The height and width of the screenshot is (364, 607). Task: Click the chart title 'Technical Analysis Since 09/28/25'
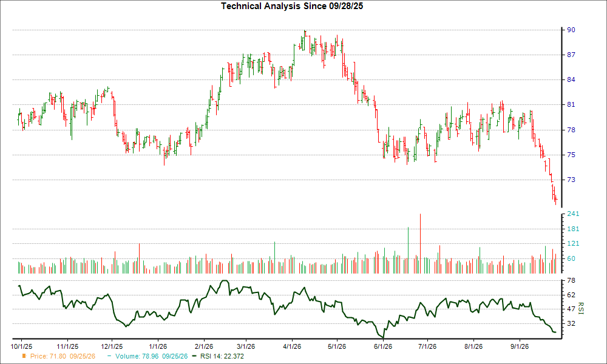pos(292,6)
